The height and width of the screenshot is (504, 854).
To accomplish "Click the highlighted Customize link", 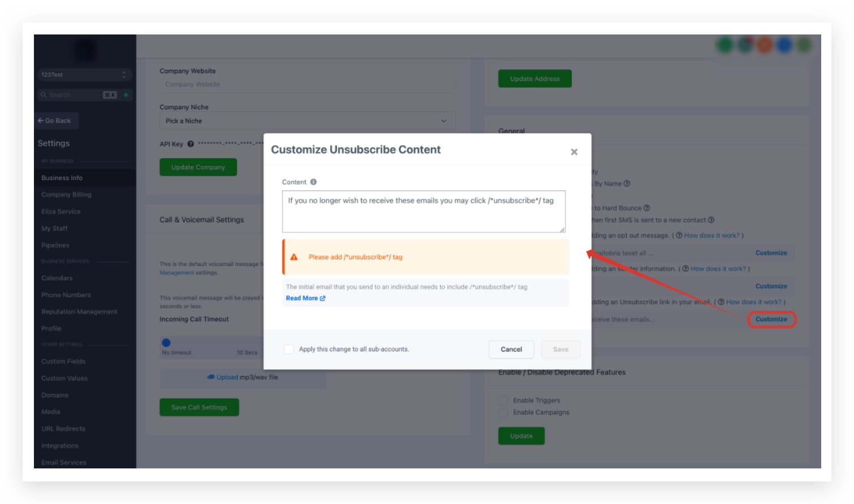I will click(771, 319).
